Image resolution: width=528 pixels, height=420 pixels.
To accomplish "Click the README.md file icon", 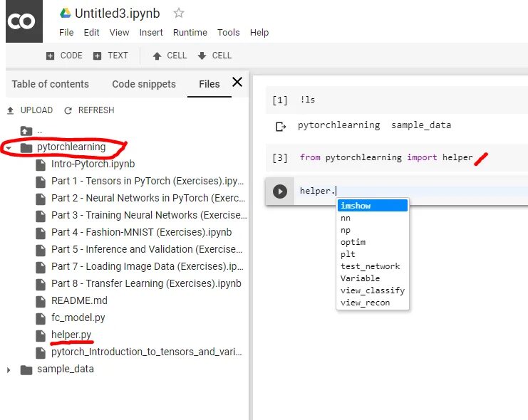I will [41, 300].
